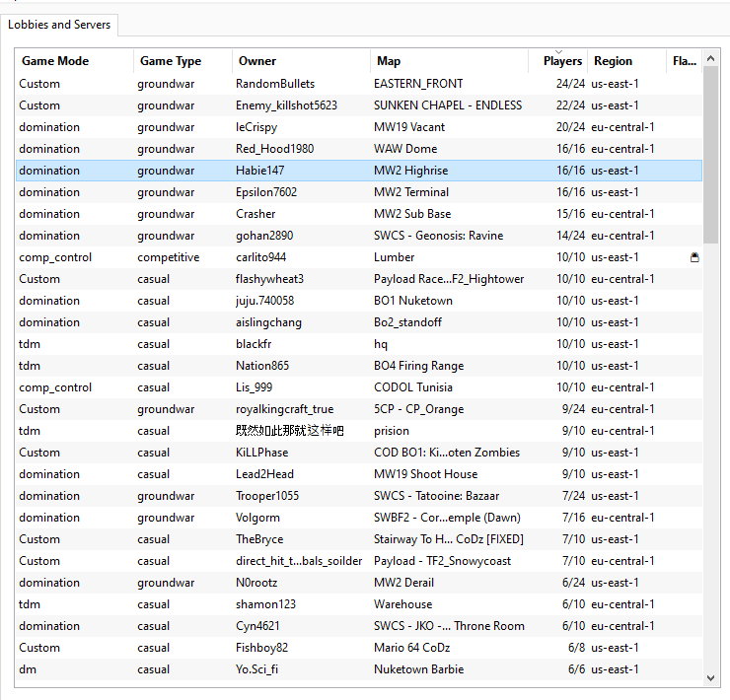730x700 pixels.
Task: Click the 22/24 player count cell
Action: (x=570, y=105)
